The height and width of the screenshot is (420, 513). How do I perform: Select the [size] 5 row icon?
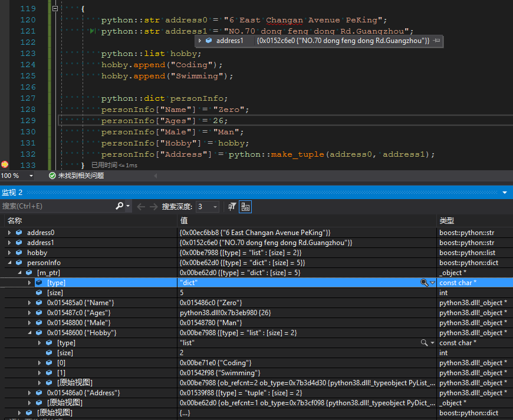tap(39, 293)
